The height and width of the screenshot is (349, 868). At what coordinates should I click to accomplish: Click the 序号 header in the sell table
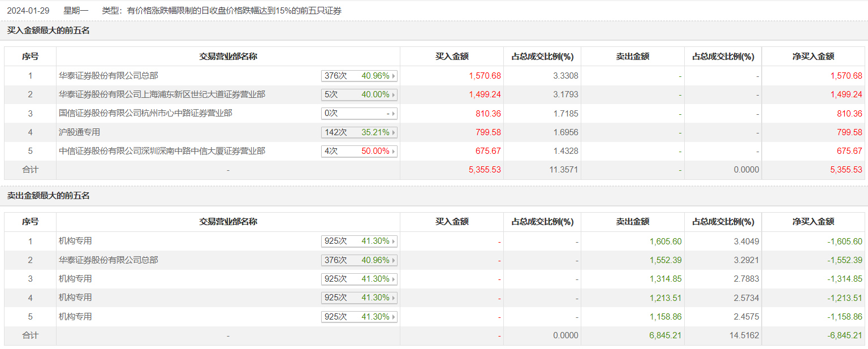click(x=30, y=222)
